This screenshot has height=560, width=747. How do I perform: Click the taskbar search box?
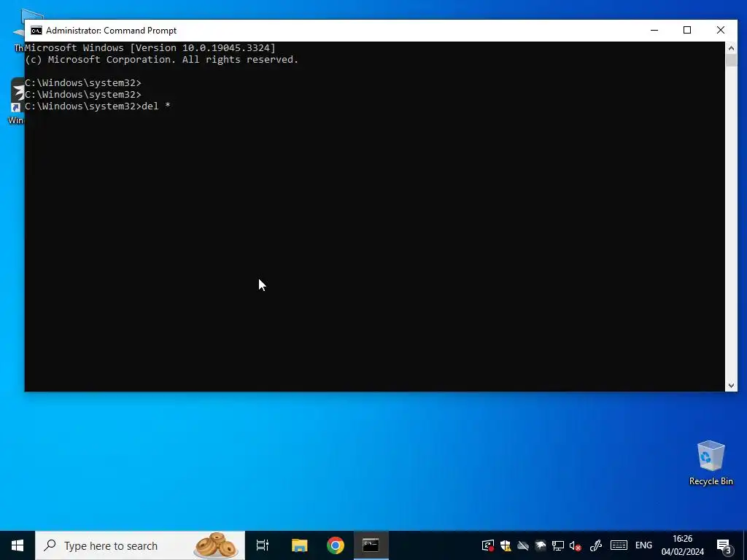(x=140, y=545)
